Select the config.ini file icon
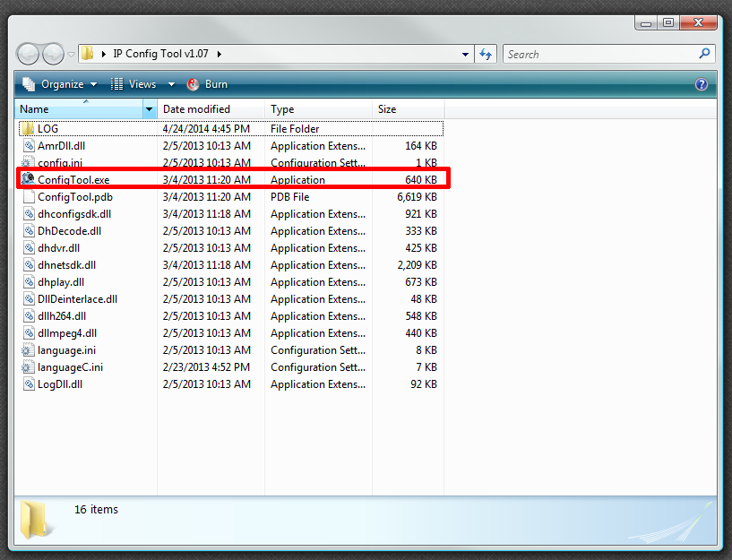This screenshot has height=560, width=732. pos(28,163)
